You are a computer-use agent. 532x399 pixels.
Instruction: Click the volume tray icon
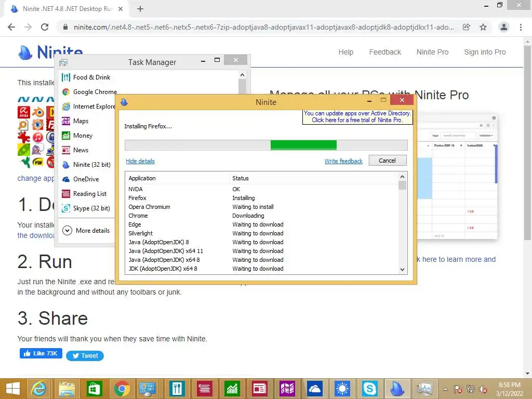[x=483, y=389]
